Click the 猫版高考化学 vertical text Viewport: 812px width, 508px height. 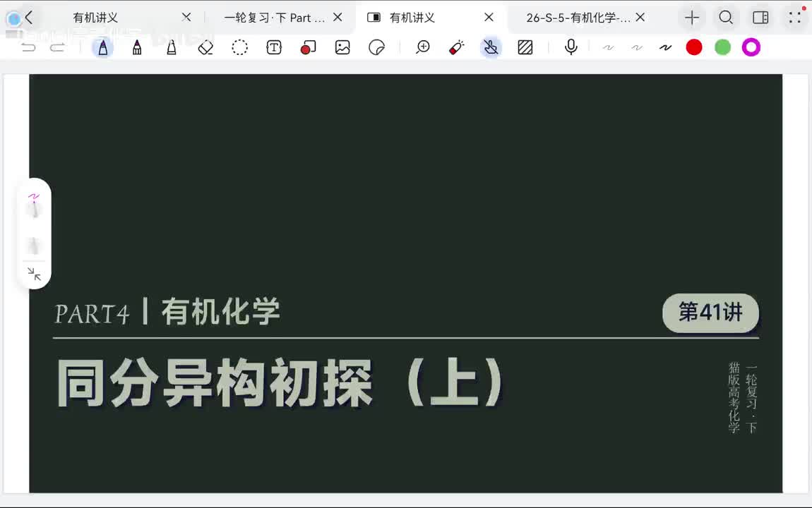(x=734, y=397)
